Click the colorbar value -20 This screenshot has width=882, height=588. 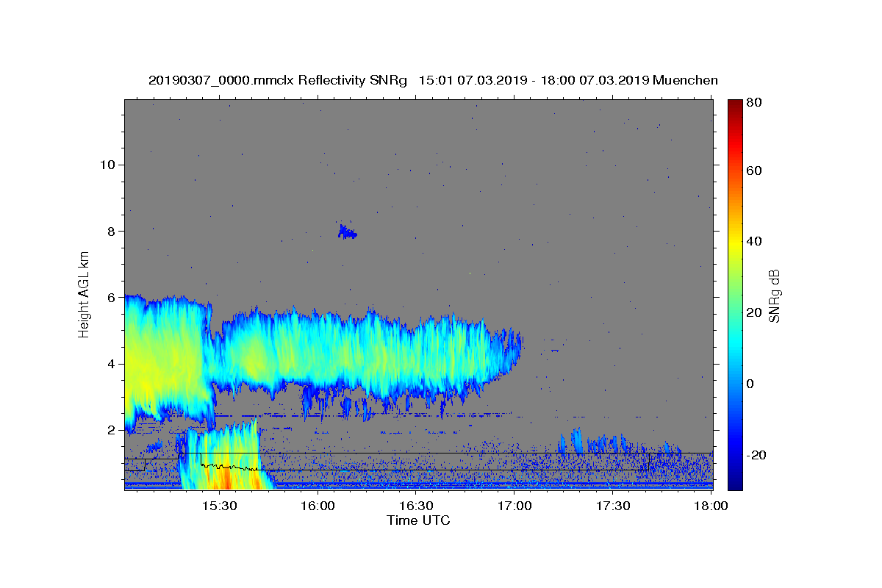(756, 455)
